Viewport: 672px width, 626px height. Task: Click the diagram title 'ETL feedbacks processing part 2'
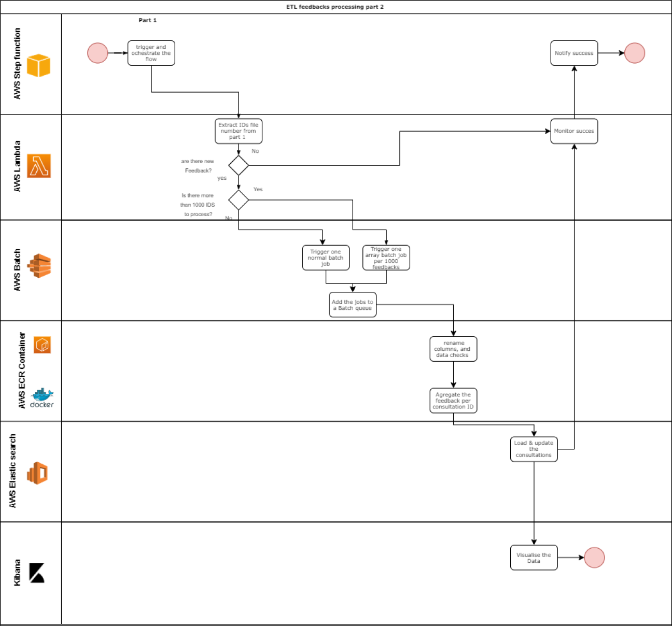point(335,7)
